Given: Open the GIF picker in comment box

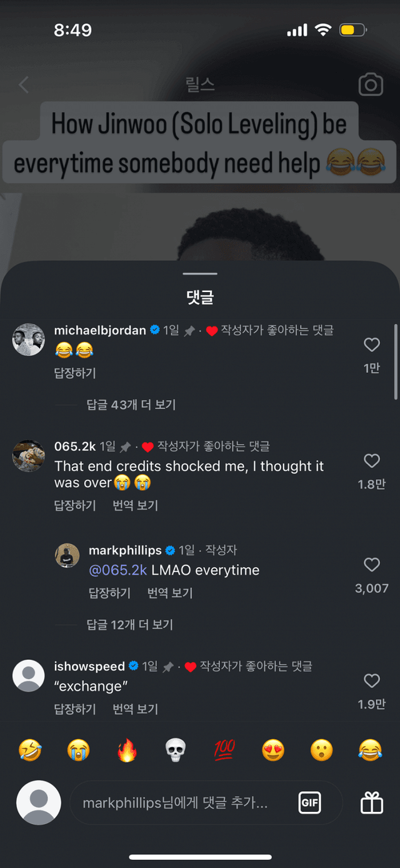Looking at the screenshot, I should pos(310,803).
